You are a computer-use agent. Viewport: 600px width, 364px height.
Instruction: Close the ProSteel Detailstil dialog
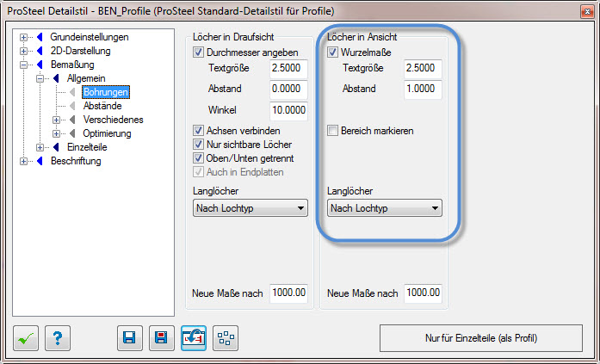click(587, 11)
